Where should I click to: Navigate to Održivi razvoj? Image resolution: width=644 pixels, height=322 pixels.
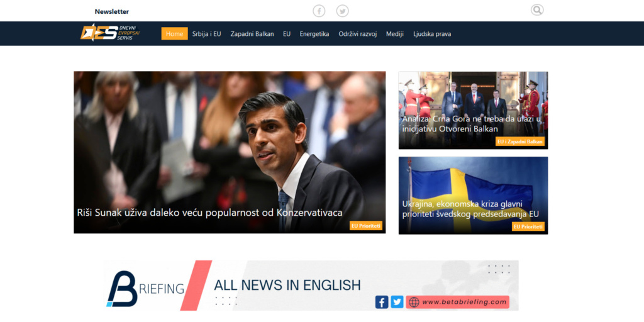357,34
